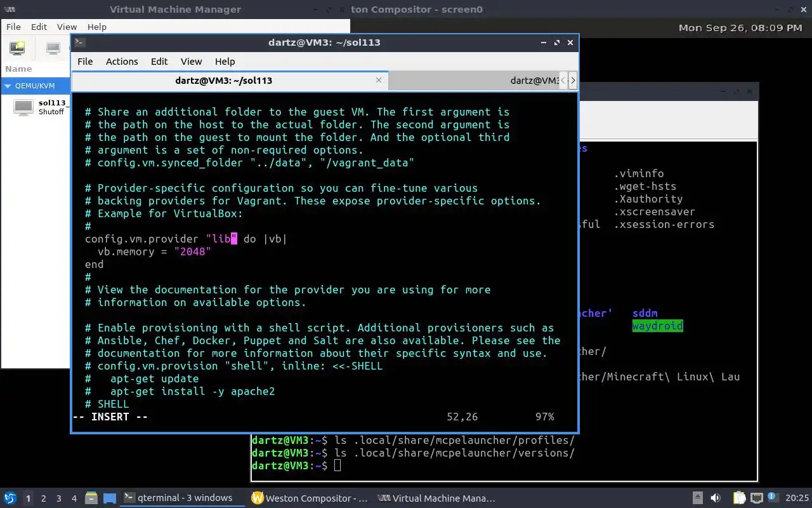Close the dartz@VM3: ~/sol113 terminal tab
812x508 pixels.
tap(379, 80)
